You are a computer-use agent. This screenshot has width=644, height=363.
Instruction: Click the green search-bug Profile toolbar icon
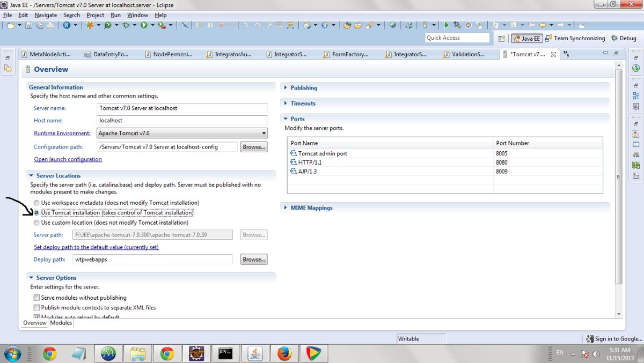click(x=108, y=25)
